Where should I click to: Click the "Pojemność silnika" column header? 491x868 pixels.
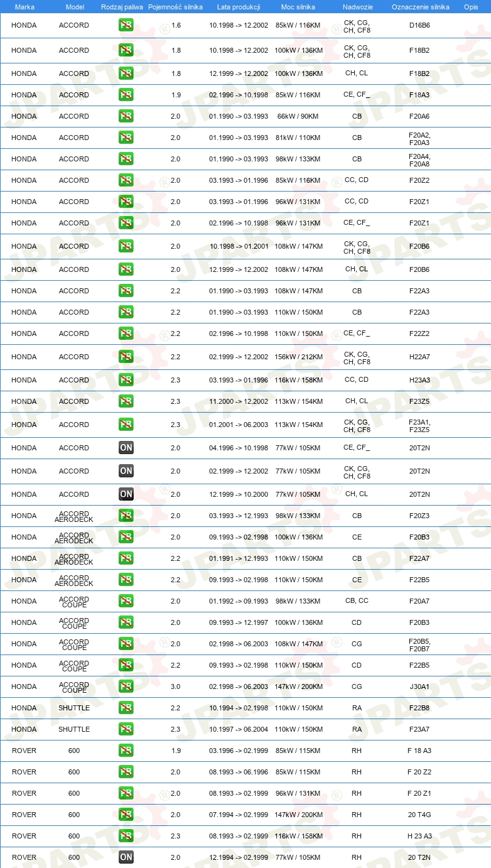(x=175, y=7)
